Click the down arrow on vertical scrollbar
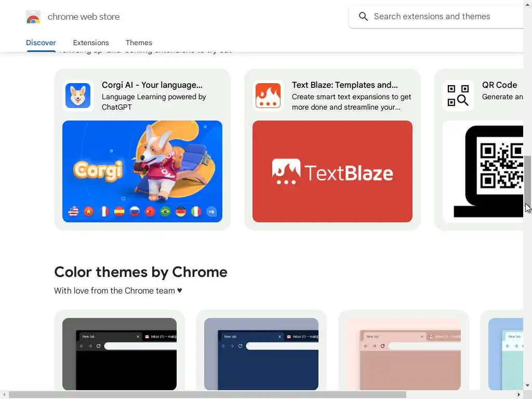This screenshot has height=399, width=532. coord(528,386)
